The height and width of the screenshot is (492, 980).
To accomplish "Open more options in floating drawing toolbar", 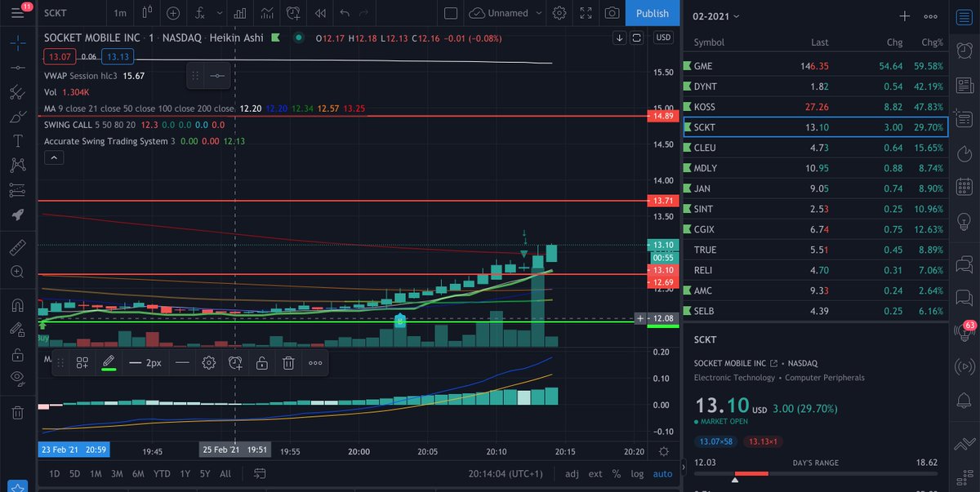I will coord(315,363).
